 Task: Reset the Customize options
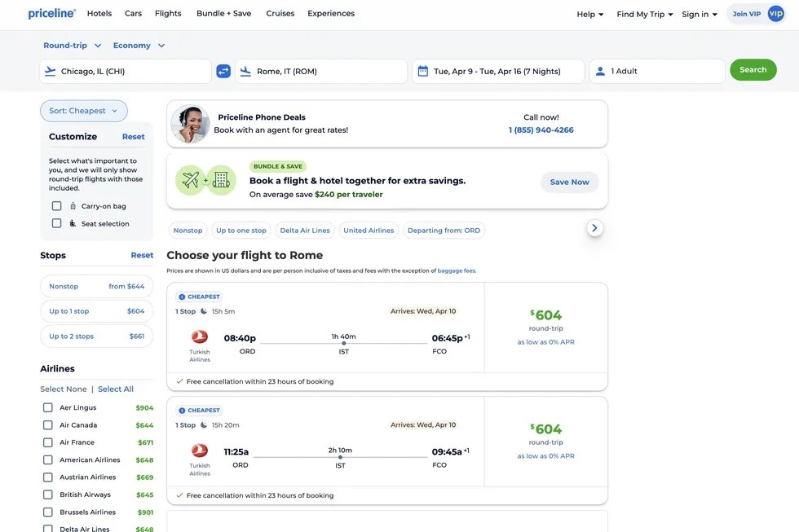[134, 136]
